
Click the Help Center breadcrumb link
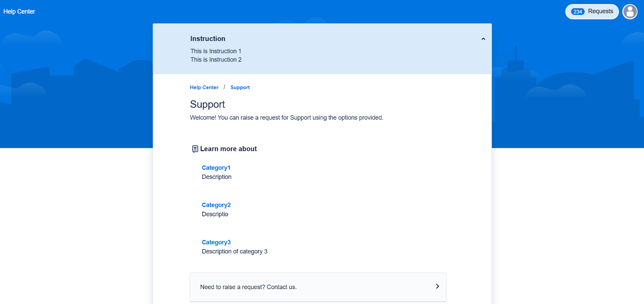(204, 87)
